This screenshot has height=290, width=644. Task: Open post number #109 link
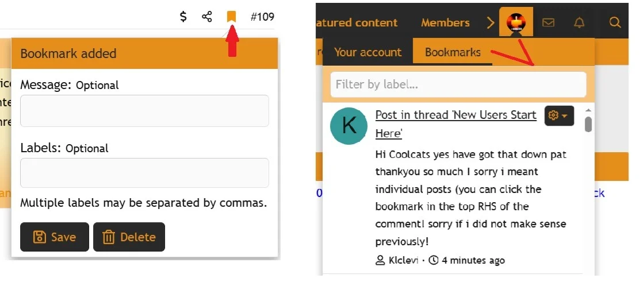[262, 17]
